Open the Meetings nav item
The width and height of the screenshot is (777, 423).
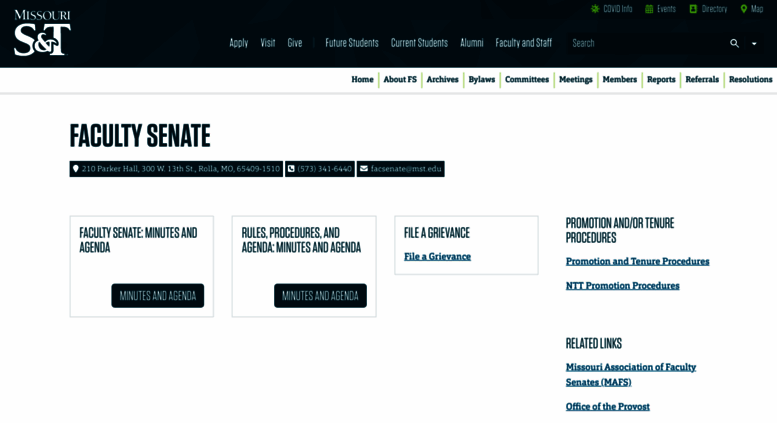coord(576,79)
